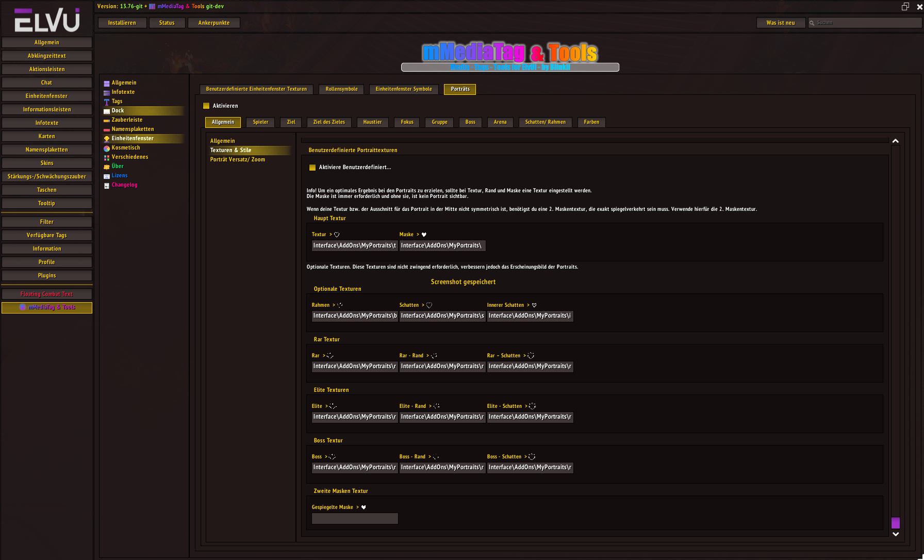Click the red Namensplaketten icon in plugin tree
This screenshot has width=924, height=560.
tap(107, 129)
